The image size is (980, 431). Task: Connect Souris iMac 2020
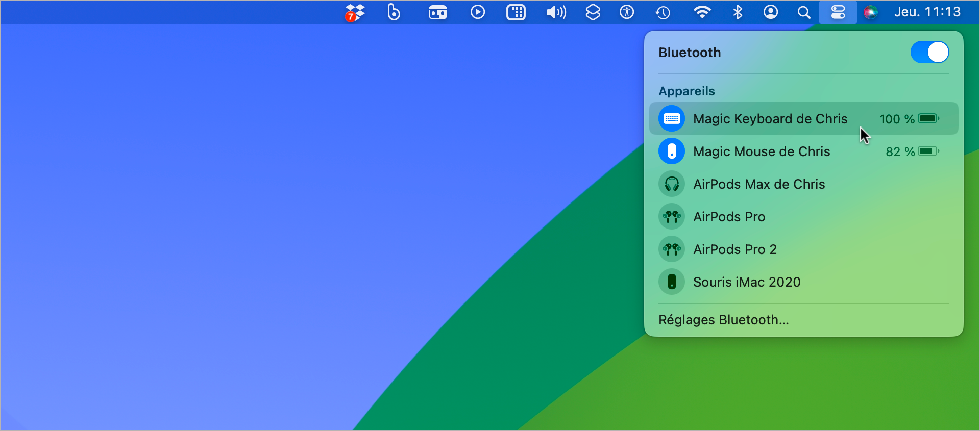tap(804, 282)
